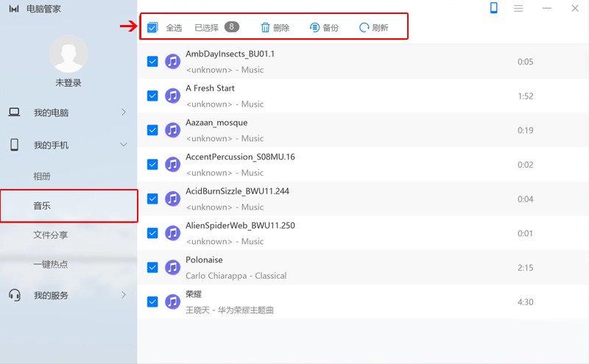589x364 pixels.
Task: Open the hamburger menu in title bar
Action: [x=518, y=8]
